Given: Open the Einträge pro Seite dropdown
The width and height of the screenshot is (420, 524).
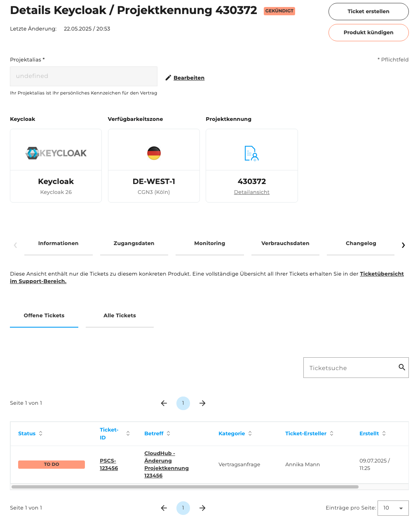Looking at the screenshot, I should point(392,508).
